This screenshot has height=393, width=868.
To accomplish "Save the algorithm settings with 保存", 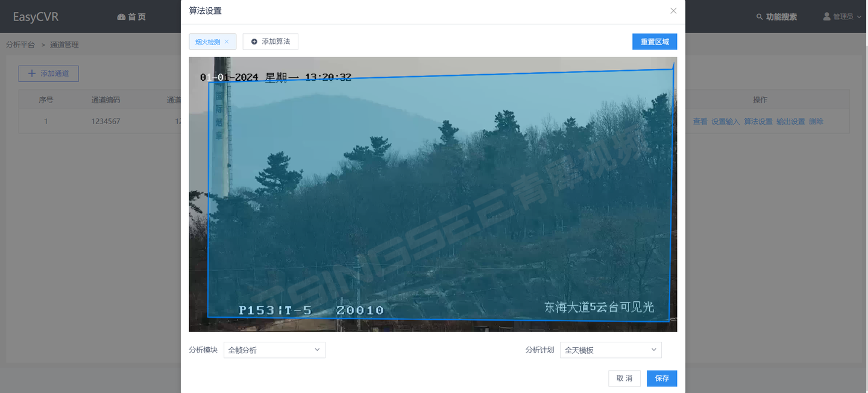I will point(662,378).
